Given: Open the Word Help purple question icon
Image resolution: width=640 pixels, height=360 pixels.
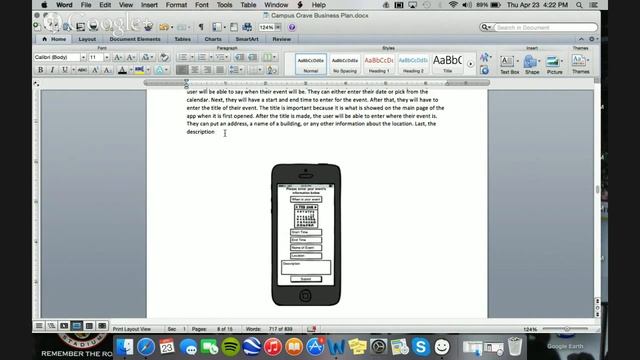Looking at the screenshot, I should (x=291, y=27).
